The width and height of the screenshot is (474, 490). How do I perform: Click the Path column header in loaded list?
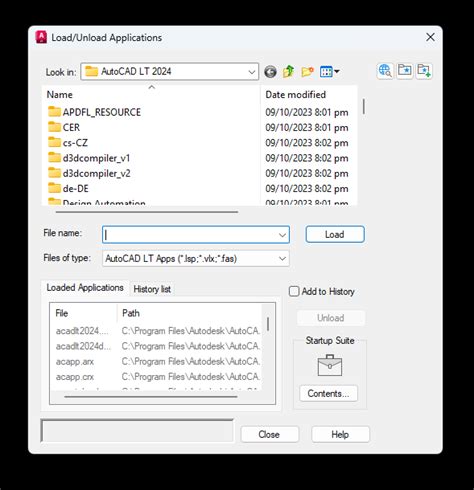[x=189, y=313]
